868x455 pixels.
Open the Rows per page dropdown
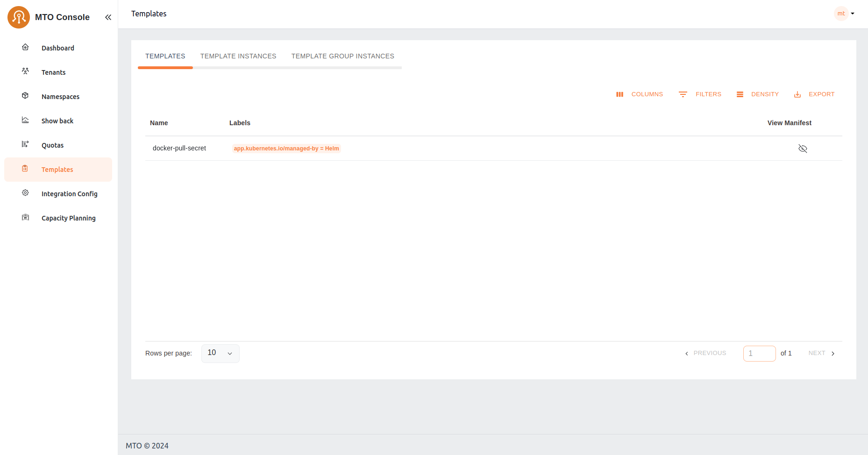(x=220, y=353)
